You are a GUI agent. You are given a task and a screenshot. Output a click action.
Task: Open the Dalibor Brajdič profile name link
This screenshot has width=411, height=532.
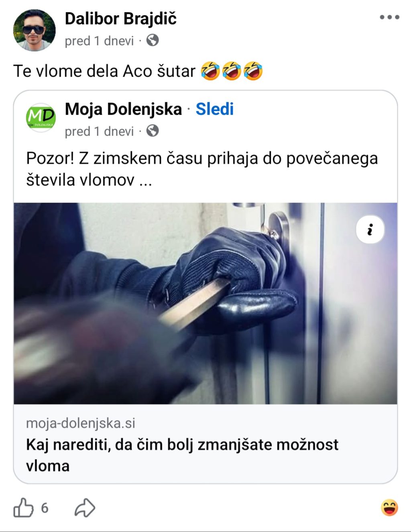(x=120, y=18)
